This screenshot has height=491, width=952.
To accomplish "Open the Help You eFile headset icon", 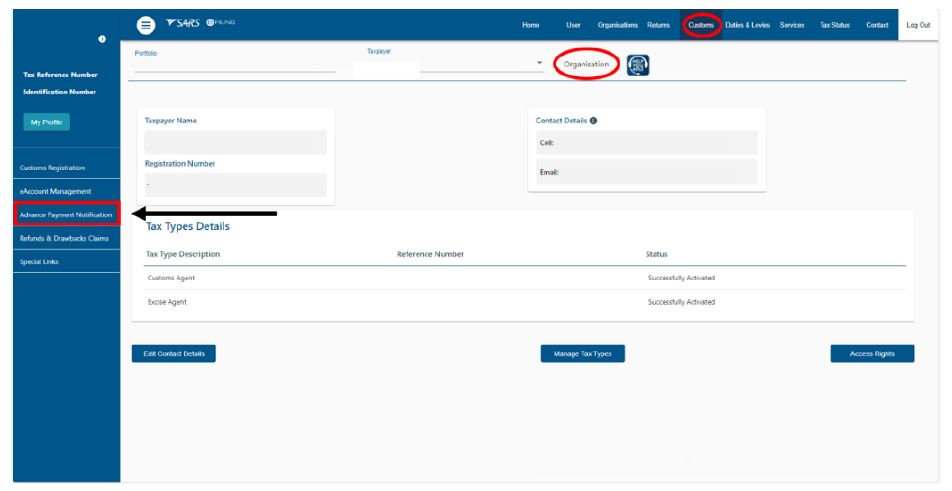I will (638, 65).
